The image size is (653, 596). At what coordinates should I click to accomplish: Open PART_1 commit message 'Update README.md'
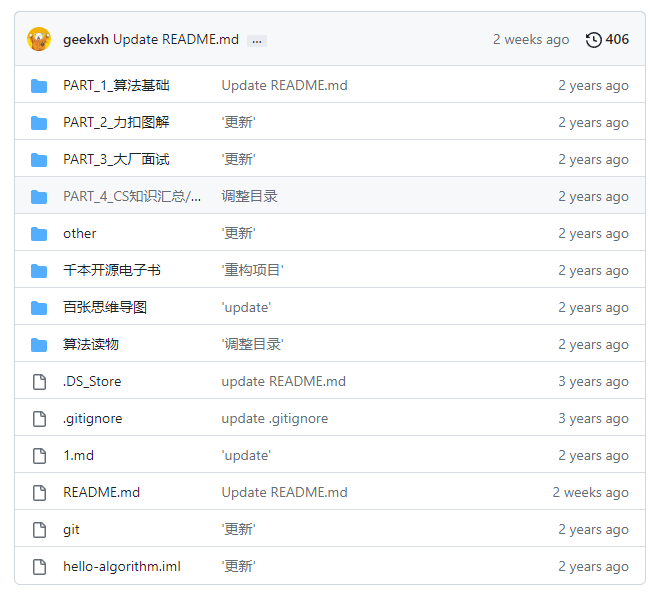(284, 86)
